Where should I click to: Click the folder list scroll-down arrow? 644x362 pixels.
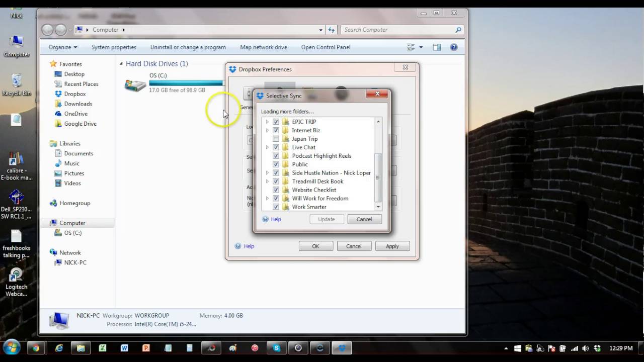pyautogui.click(x=378, y=207)
